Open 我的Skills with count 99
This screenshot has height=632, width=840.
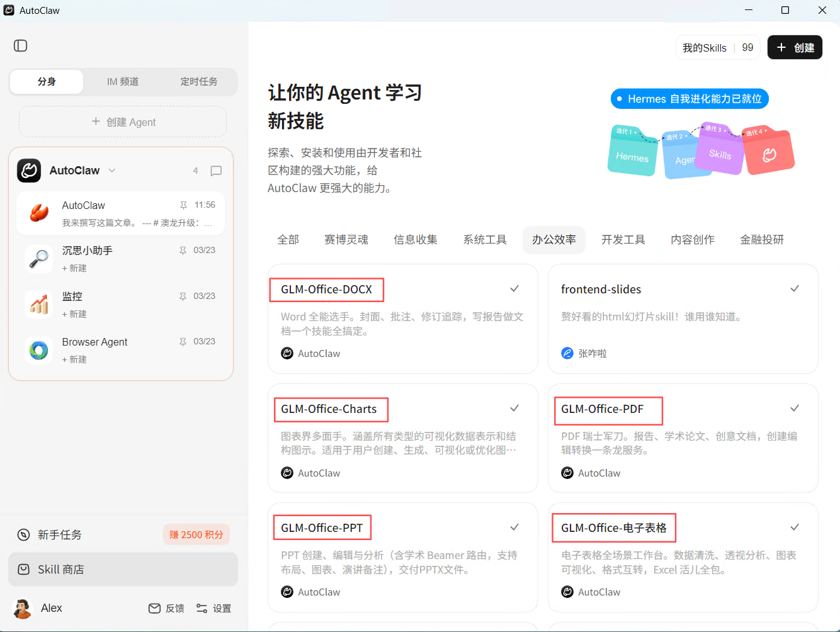tap(718, 48)
